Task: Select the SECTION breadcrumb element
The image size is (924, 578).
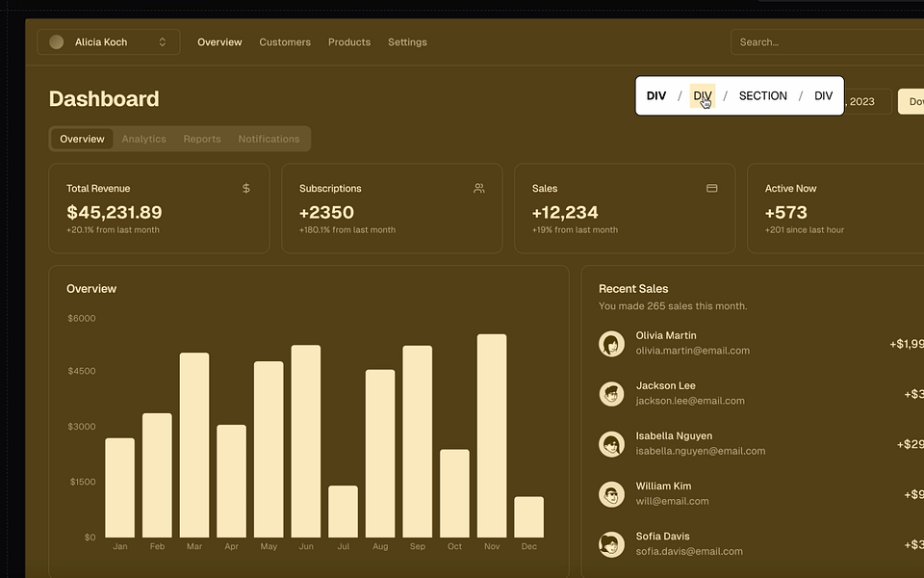Action: 762,95
